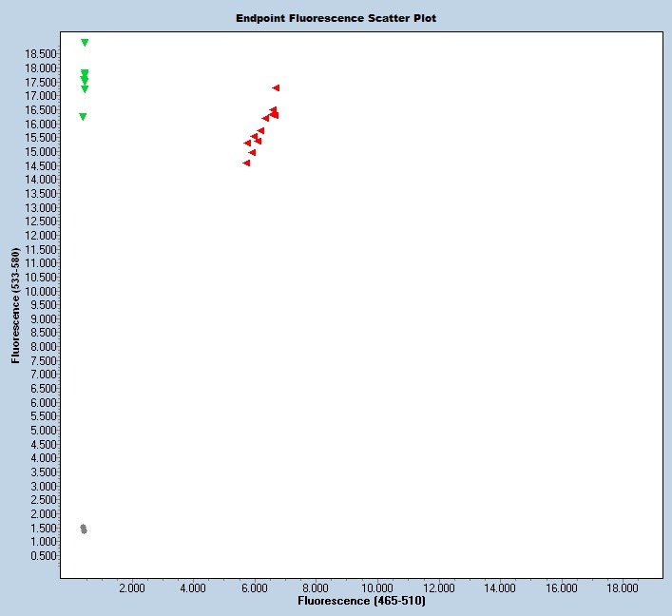
Task: Select the lowest red triangle marker
Action: coord(246,164)
